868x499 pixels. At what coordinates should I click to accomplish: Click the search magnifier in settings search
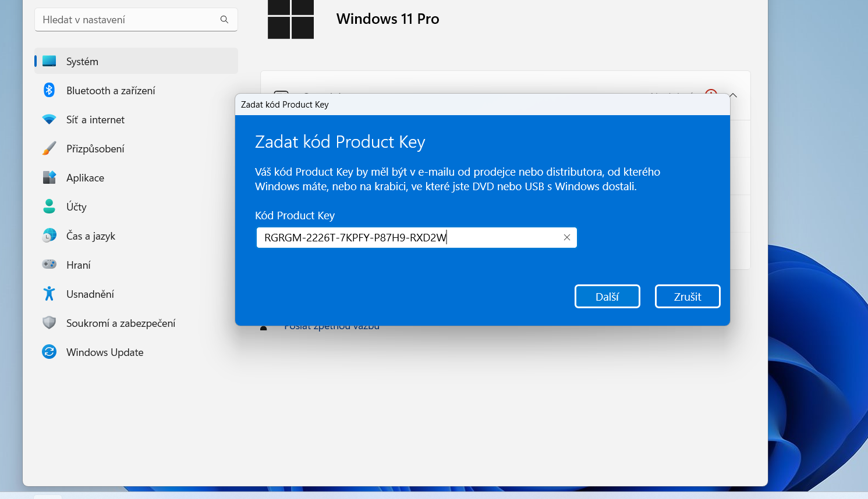pyautogui.click(x=224, y=20)
